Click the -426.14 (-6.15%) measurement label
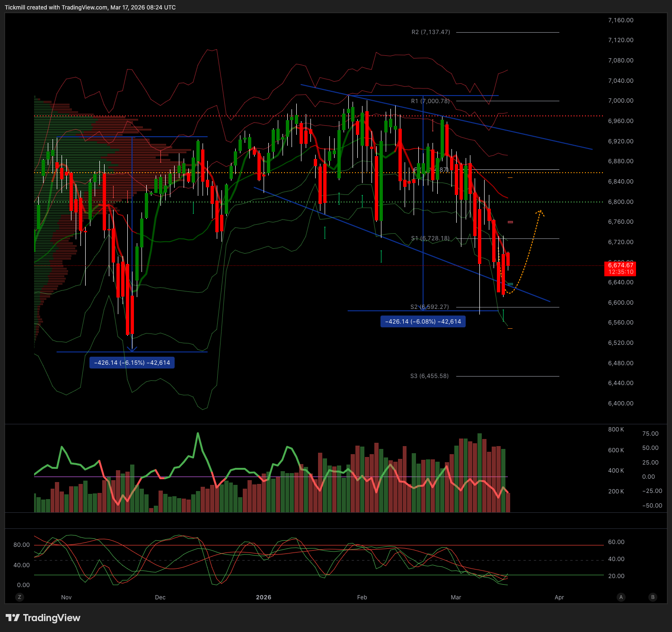This screenshot has height=632, width=672. coord(132,363)
